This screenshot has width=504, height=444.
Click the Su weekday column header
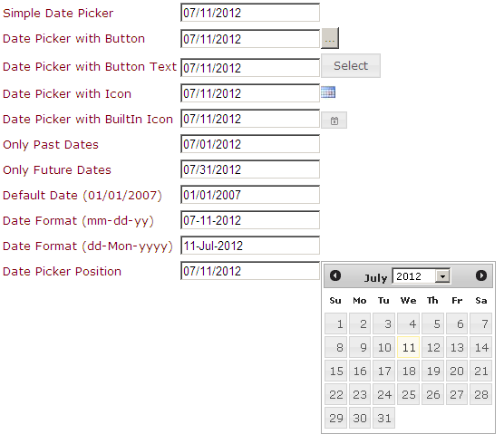click(335, 301)
